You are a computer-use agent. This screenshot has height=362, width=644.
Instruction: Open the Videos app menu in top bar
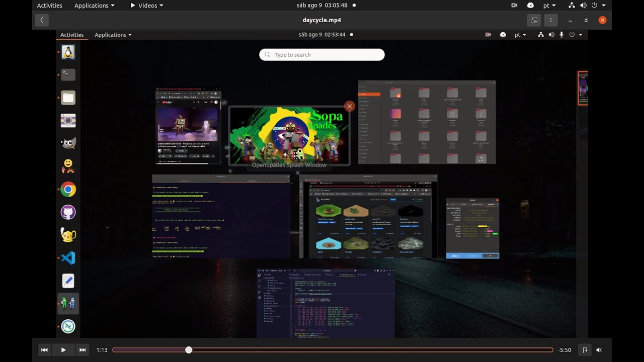[146, 6]
